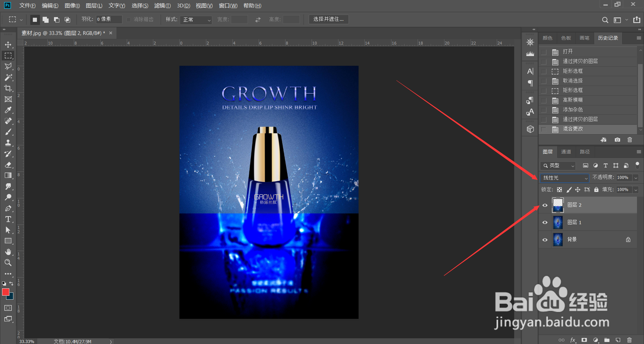Open the search icon in options bar

coord(605,20)
